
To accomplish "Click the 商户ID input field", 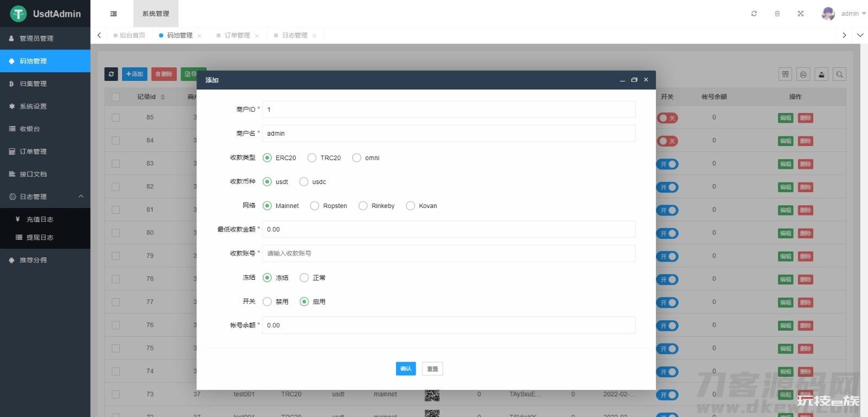I will coord(449,109).
